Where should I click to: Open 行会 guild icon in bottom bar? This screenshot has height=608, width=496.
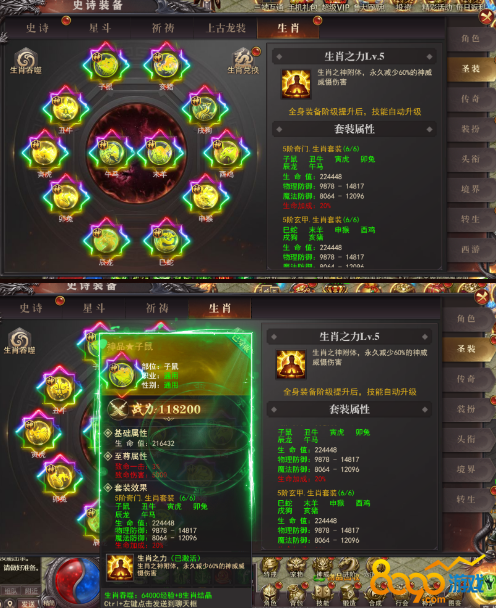click(401, 593)
